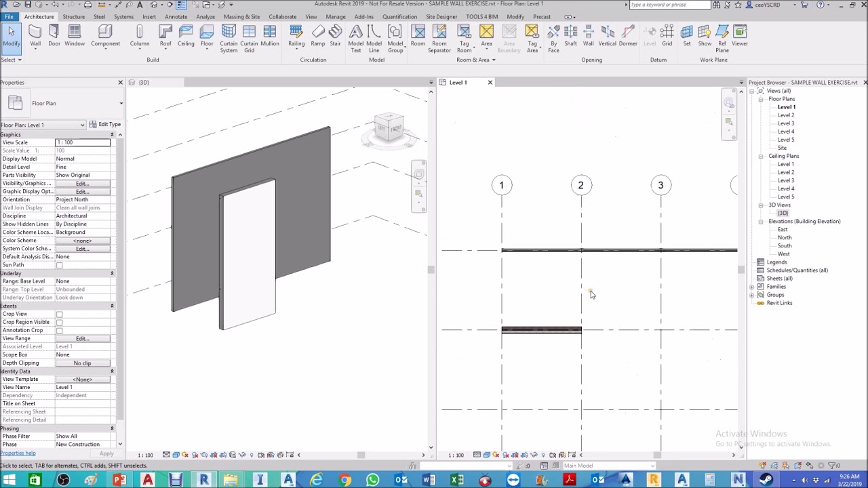868x488 pixels.
Task: Enable the Annotation Crop checkbox
Action: point(59,330)
